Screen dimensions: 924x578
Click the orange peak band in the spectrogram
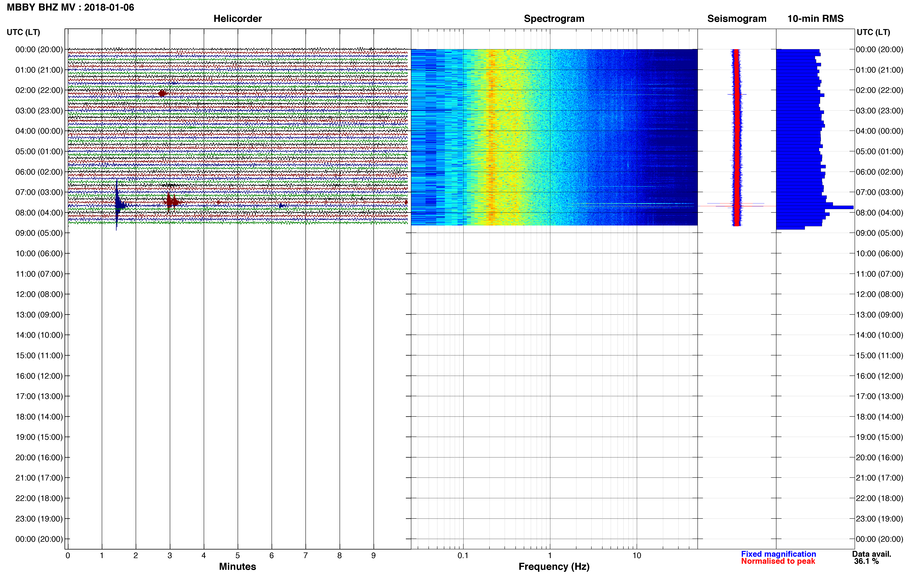coord(492,137)
